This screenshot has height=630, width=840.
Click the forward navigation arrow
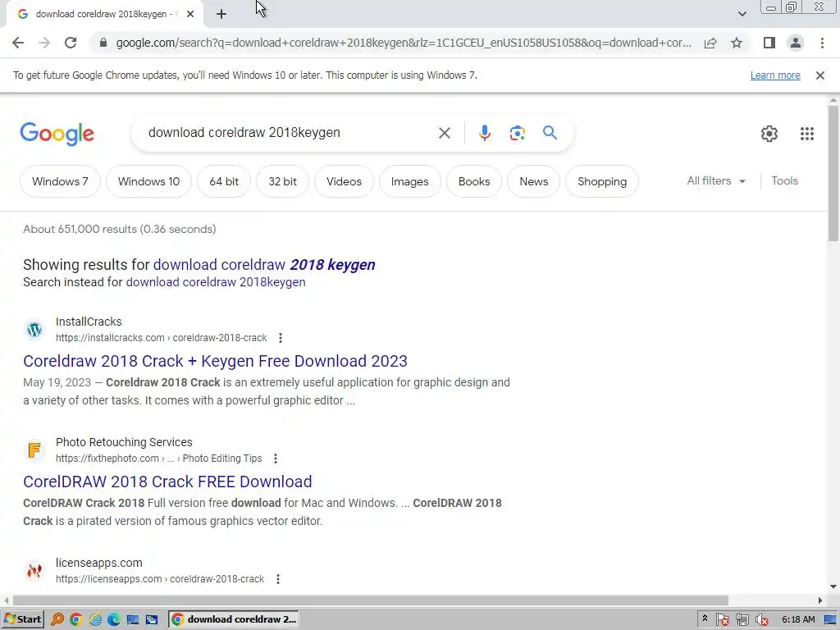(x=44, y=43)
